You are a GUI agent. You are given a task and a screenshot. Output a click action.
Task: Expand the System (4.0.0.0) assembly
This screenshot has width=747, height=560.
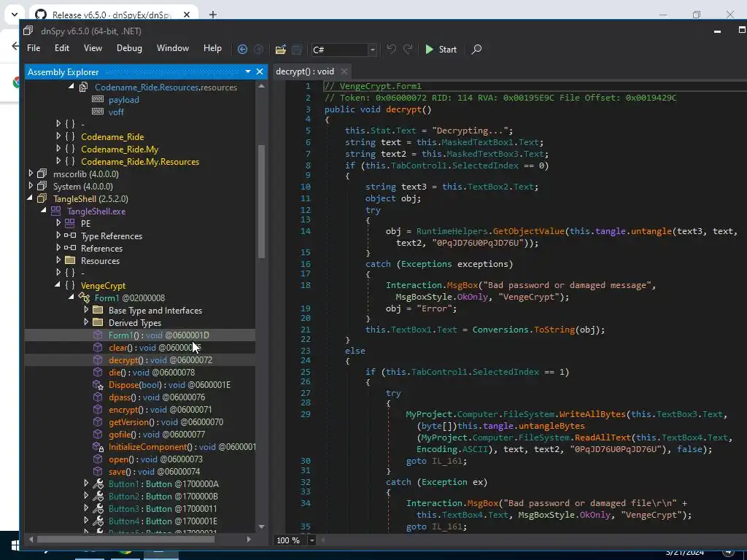[31, 186]
